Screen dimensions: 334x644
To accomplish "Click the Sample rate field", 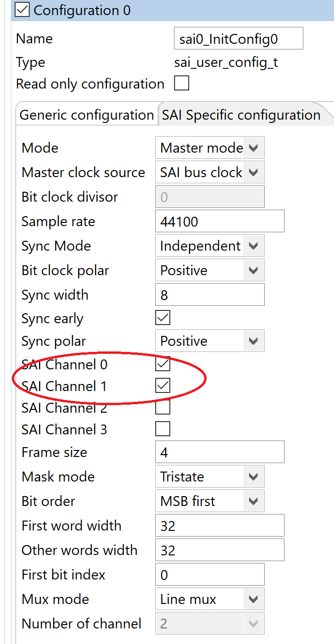I will (219, 221).
